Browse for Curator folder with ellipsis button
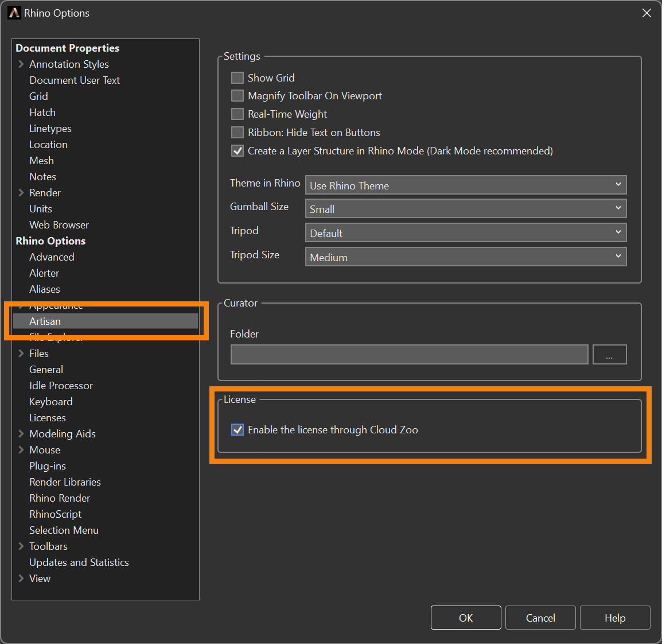Viewport: 662px width, 644px height. pos(609,355)
